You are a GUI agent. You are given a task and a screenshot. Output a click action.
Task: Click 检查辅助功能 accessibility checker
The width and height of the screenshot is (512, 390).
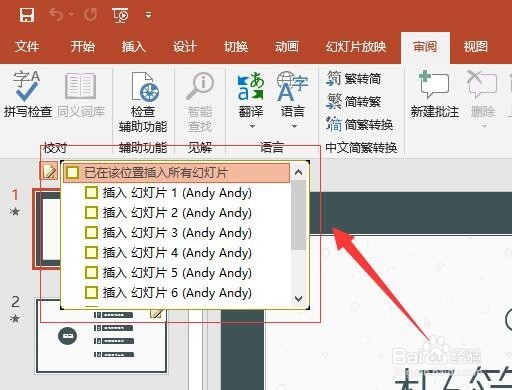pos(143,102)
